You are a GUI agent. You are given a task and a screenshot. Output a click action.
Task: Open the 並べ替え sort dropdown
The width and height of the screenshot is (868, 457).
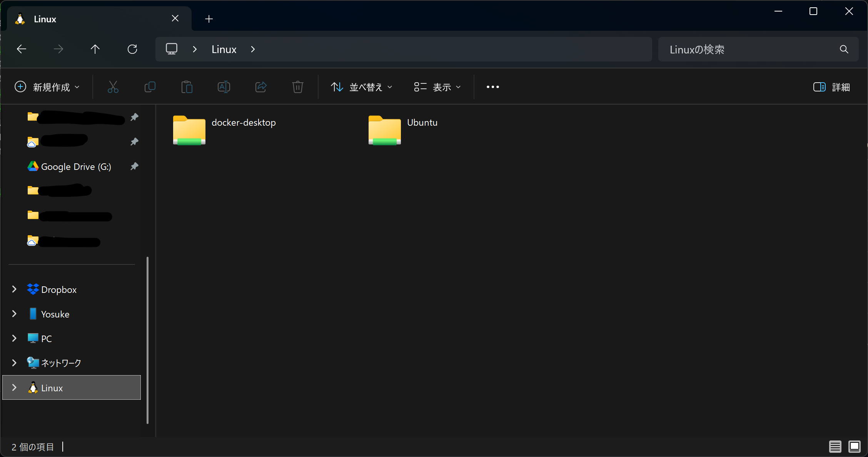(362, 87)
